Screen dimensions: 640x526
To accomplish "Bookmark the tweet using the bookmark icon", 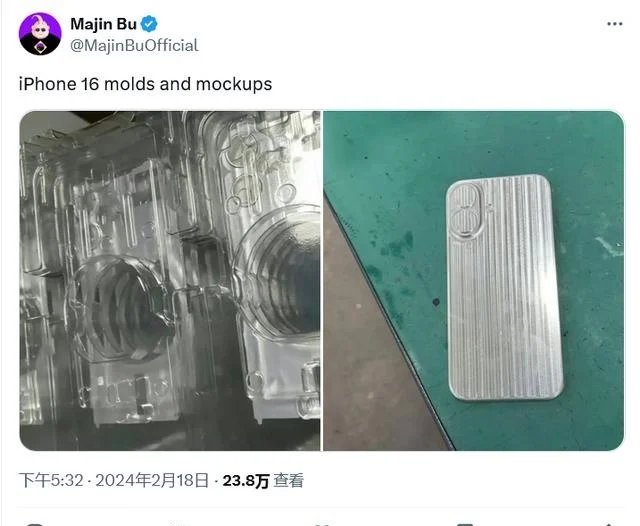I will pyautogui.click(x=465, y=524).
